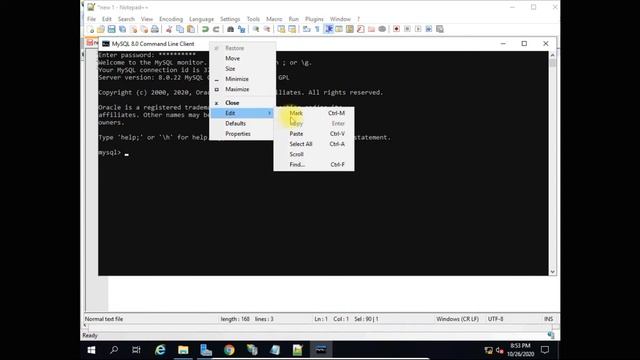This screenshot has width=640, height=360.
Task: Select Minimize in the system menu
Action: pyautogui.click(x=242, y=79)
